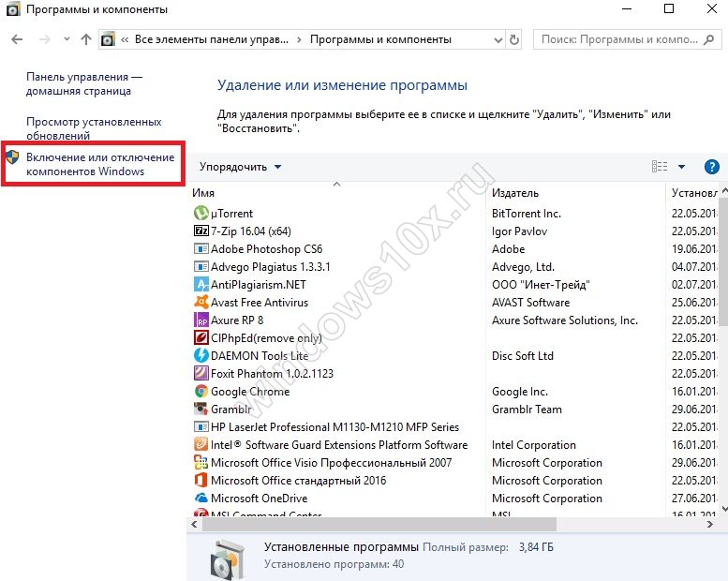728x581 pixels.
Task: Click the HP LaserJet Professional icon
Action: (x=201, y=426)
